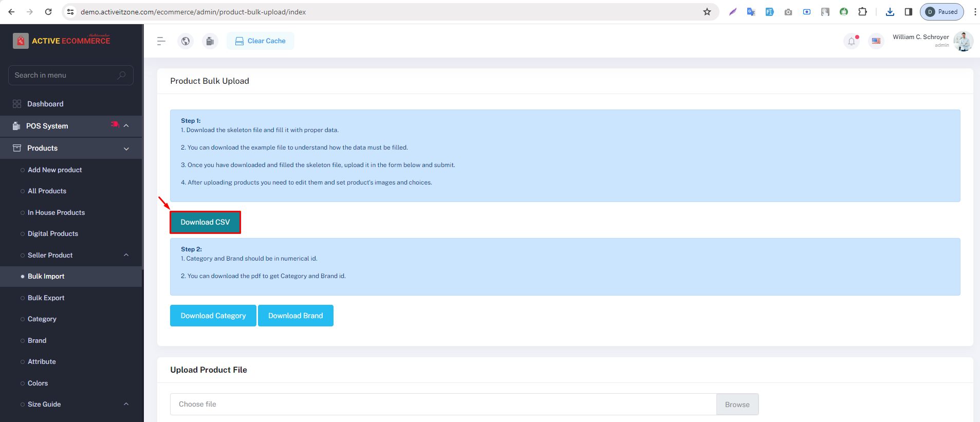Click the Products box icon in sidebar

click(x=17, y=148)
